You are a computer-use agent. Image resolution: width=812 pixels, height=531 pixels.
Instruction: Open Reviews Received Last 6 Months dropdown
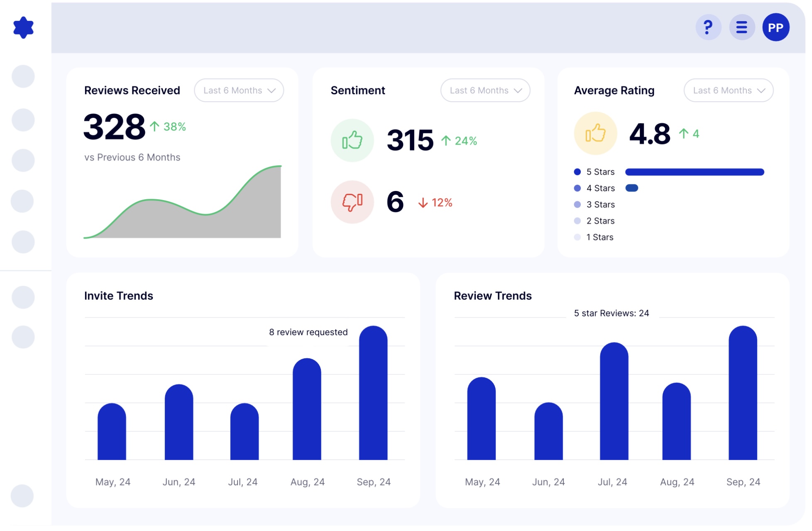pos(239,91)
